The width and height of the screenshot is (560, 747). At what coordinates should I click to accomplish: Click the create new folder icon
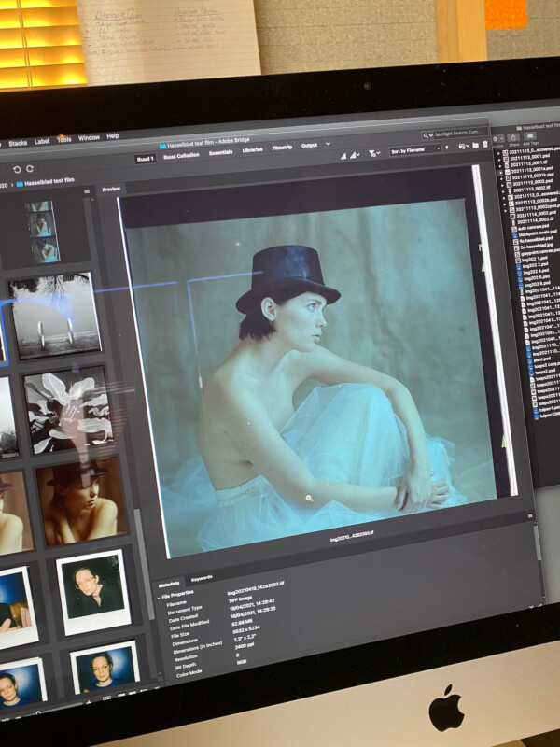click(475, 145)
